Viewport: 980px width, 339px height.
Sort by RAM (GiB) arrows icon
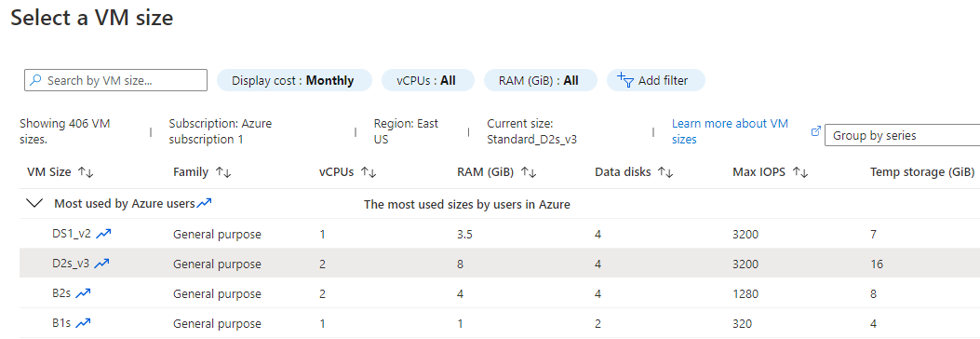pos(529,172)
